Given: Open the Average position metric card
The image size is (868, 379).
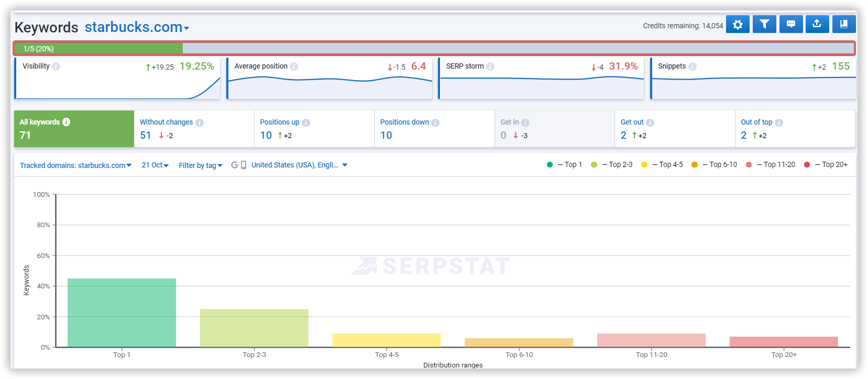Looking at the screenshot, I should pos(329,79).
